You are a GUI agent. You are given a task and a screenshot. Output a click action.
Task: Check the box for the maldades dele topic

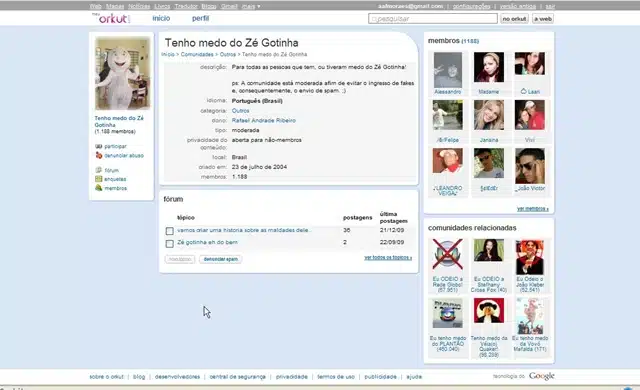click(170, 231)
